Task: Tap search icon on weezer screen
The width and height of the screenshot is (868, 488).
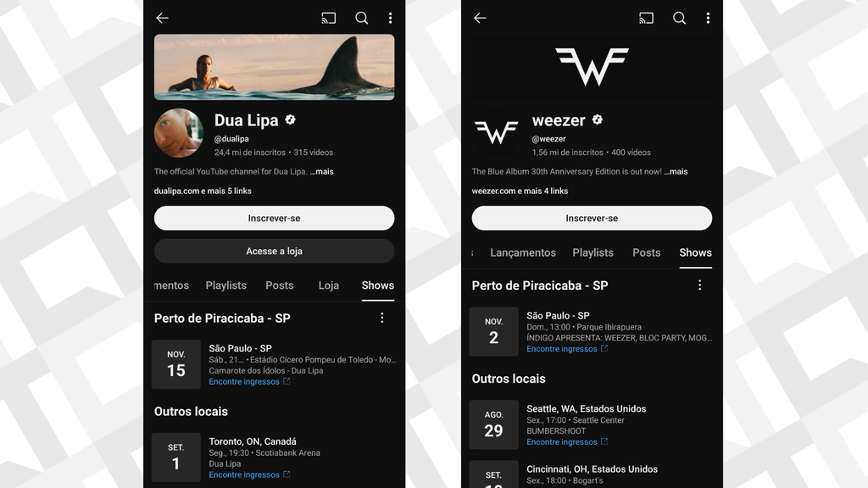Action: (679, 19)
